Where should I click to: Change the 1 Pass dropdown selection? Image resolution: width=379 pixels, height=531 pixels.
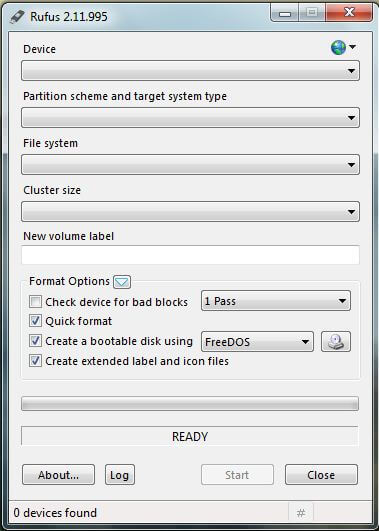pos(276,301)
